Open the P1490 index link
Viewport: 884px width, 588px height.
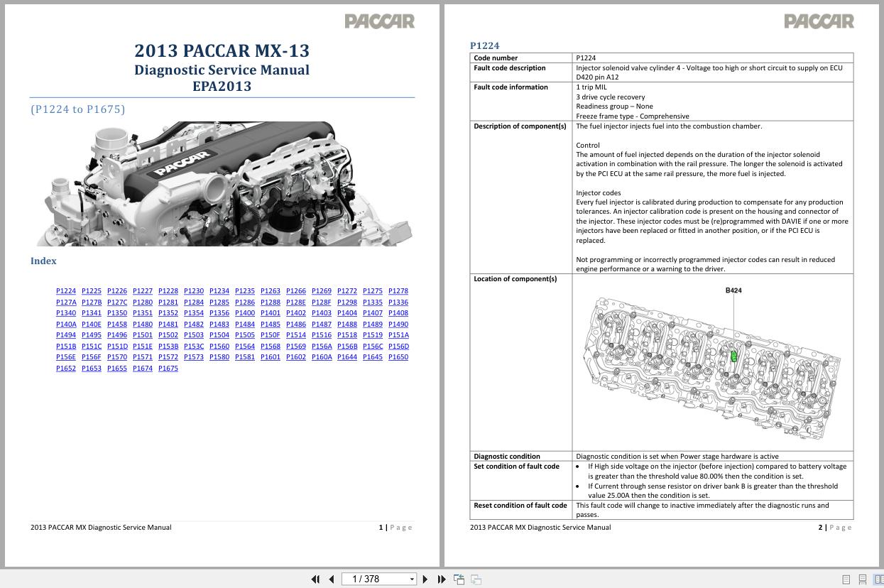pos(398,325)
